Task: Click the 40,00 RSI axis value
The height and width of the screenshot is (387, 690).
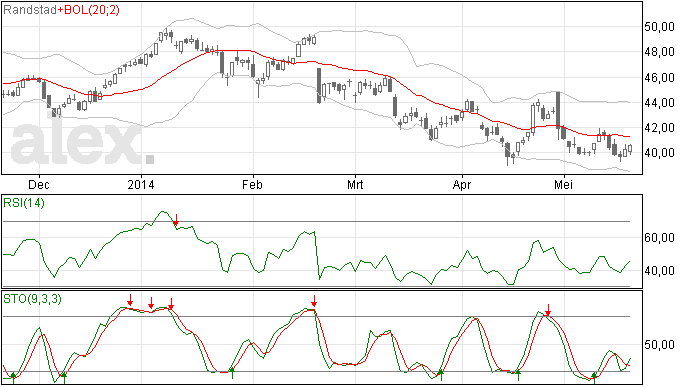Action: [x=659, y=270]
